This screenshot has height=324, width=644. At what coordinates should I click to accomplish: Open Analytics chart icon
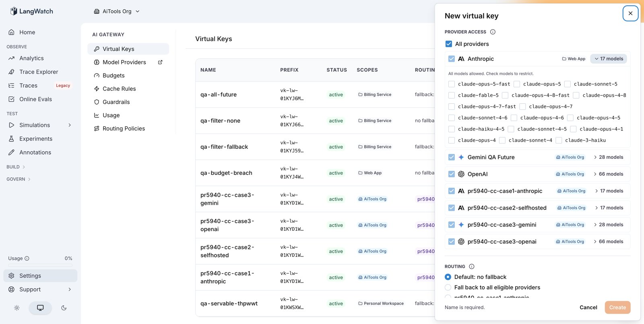tap(12, 58)
